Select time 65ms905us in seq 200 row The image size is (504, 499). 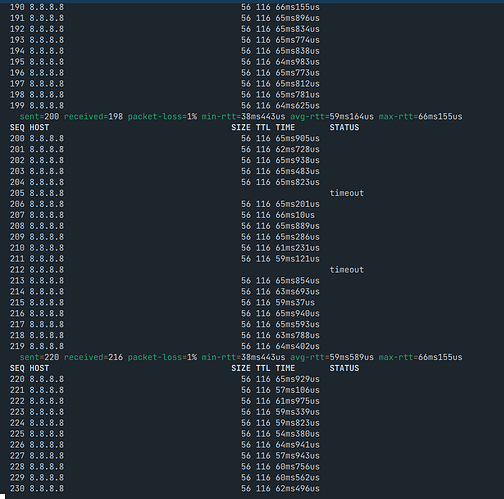297,138
